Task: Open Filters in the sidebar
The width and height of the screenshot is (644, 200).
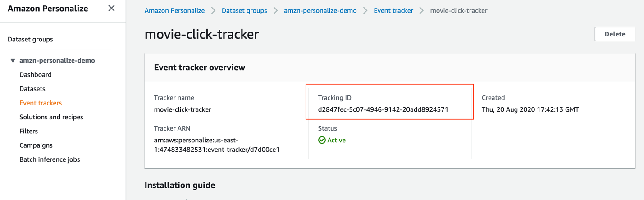Action: pyautogui.click(x=29, y=131)
